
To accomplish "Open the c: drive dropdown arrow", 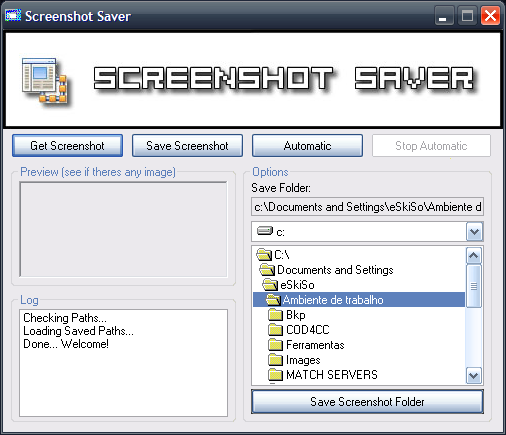I will pyautogui.click(x=474, y=232).
